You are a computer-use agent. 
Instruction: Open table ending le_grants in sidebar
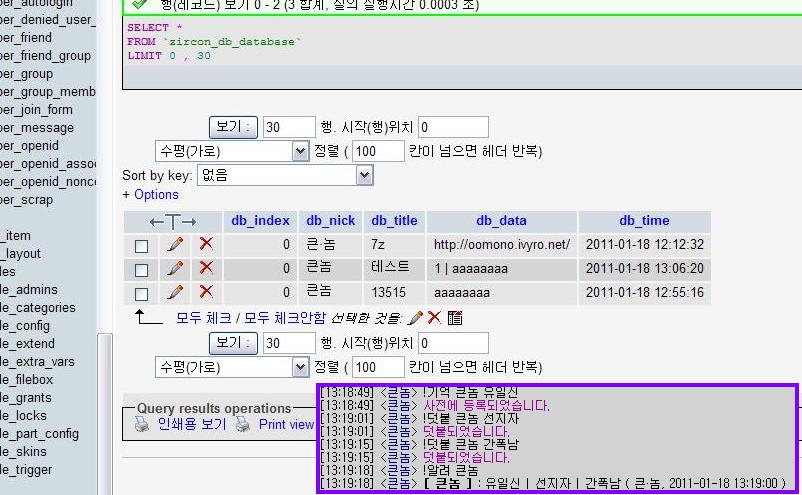pyautogui.click(x=26, y=398)
